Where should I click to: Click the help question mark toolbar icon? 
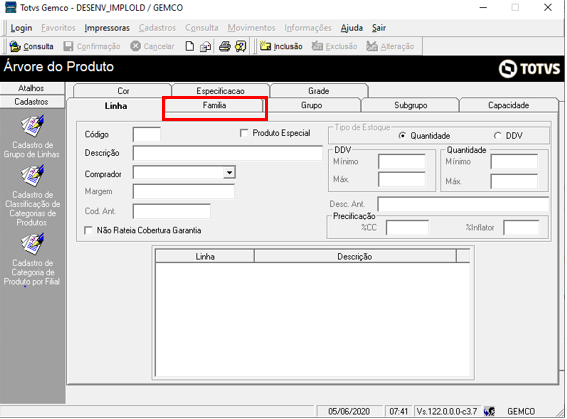click(240, 46)
